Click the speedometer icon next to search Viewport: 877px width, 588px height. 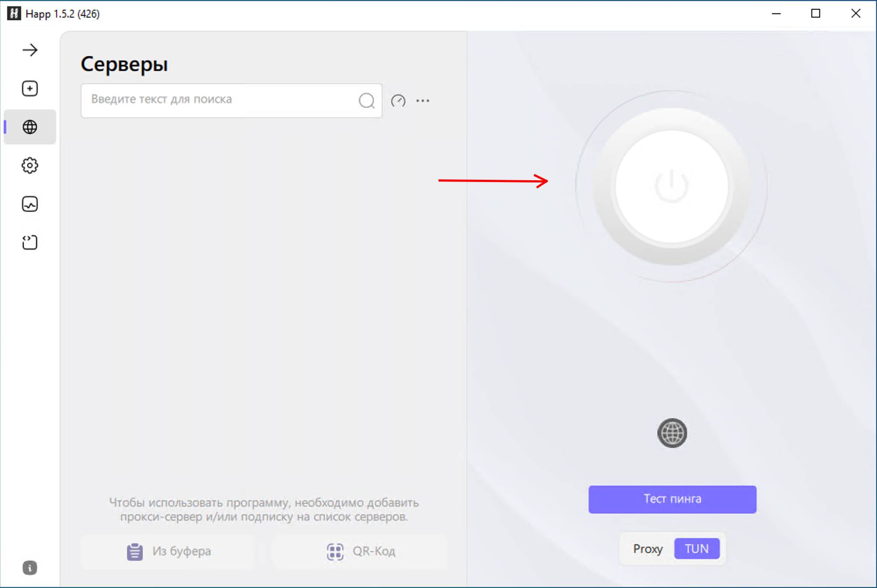point(398,101)
